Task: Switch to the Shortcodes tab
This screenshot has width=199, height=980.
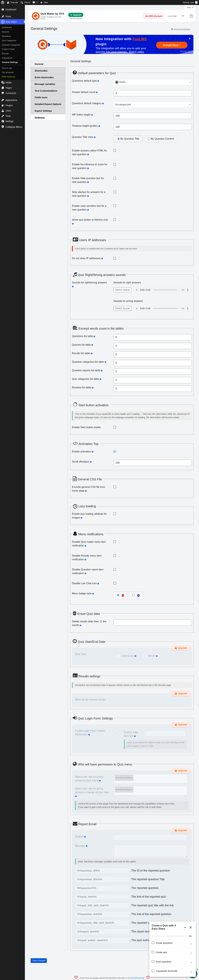Action: [x=48, y=71]
